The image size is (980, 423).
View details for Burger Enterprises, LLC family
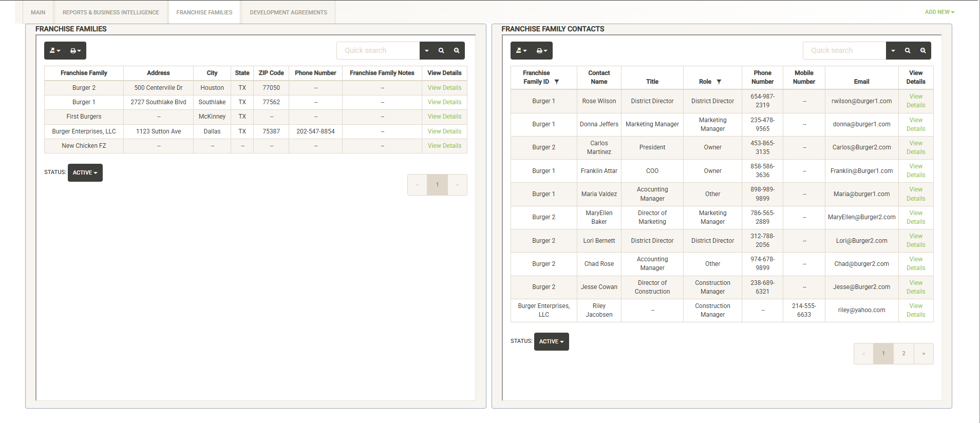[444, 131]
